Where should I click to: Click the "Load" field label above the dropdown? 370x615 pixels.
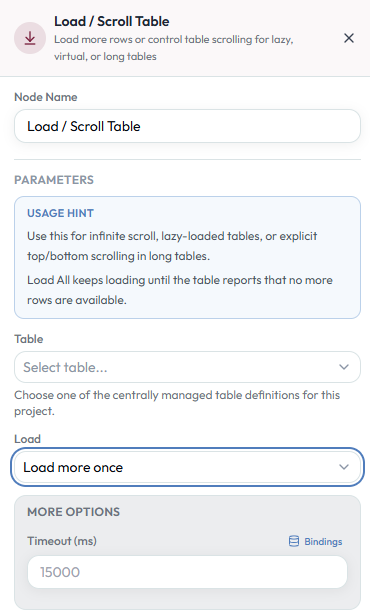pos(27,439)
